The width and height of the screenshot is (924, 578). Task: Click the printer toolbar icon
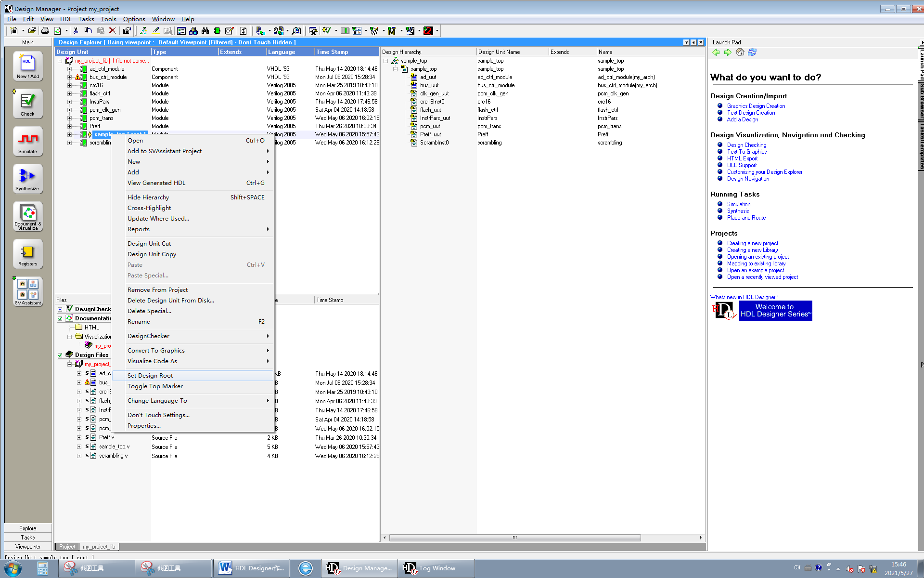[45, 31]
